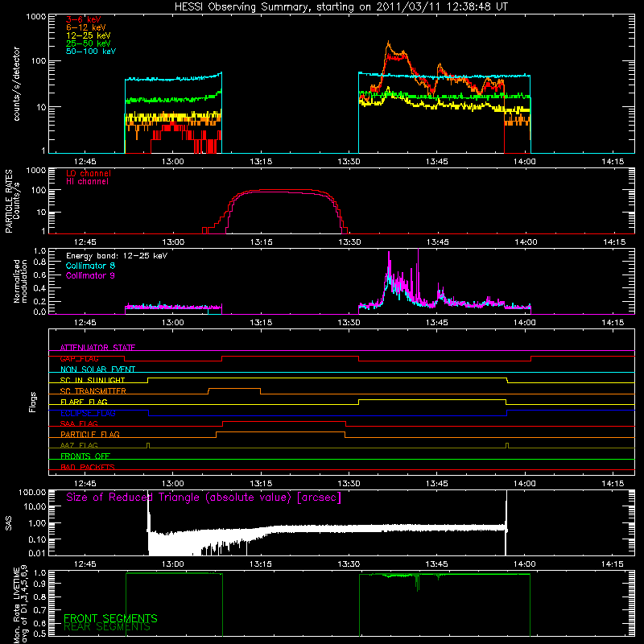Click the BAD_PACKETS flag label

click(x=88, y=467)
